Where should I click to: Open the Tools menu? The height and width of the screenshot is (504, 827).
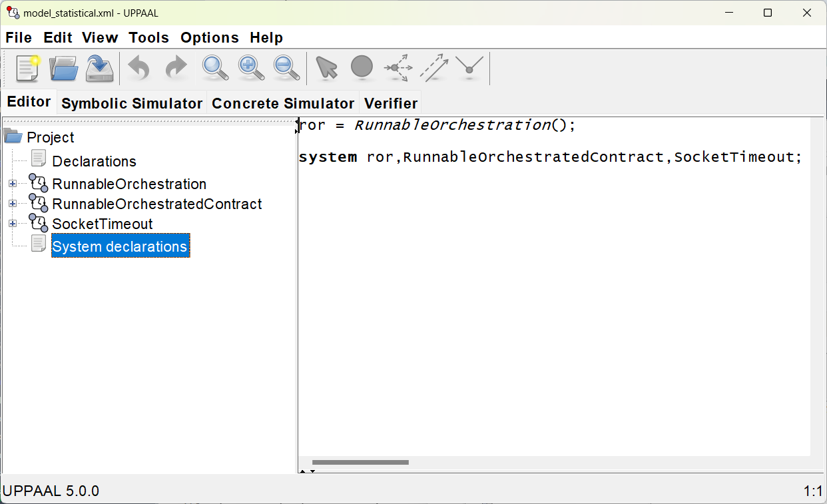click(148, 38)
